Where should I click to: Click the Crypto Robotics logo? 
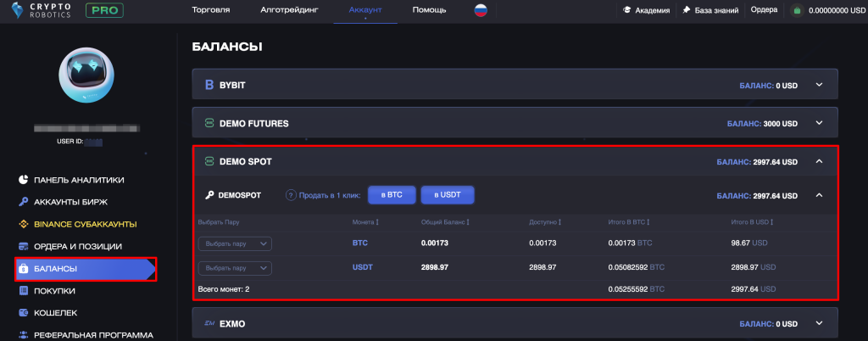pyautogui.click(x=41, y=10)
